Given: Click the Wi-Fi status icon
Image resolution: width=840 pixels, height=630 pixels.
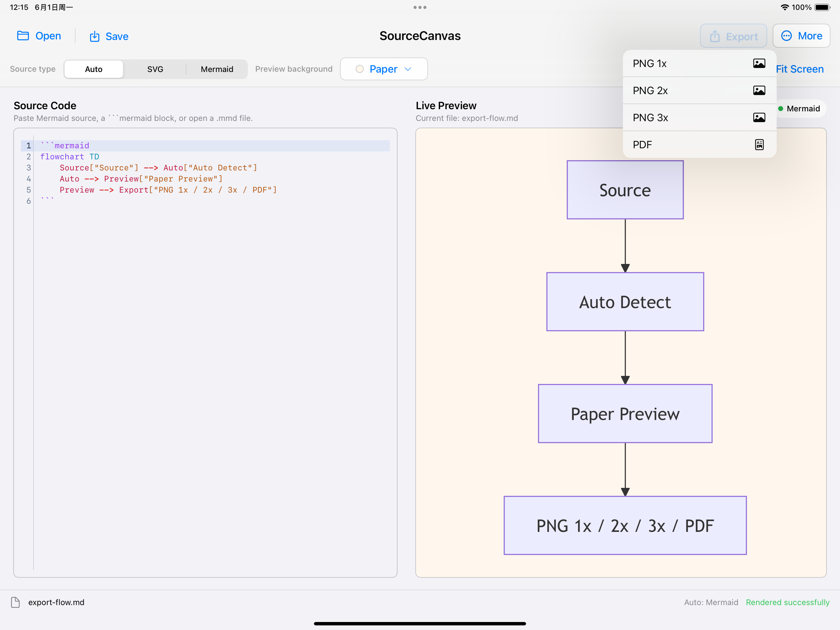Looking at the screenshot, I should click(784, 7).
